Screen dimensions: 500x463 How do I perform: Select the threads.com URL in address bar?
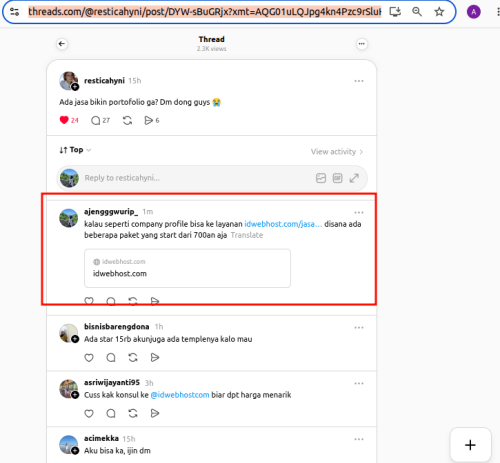[x=205, y=12]
